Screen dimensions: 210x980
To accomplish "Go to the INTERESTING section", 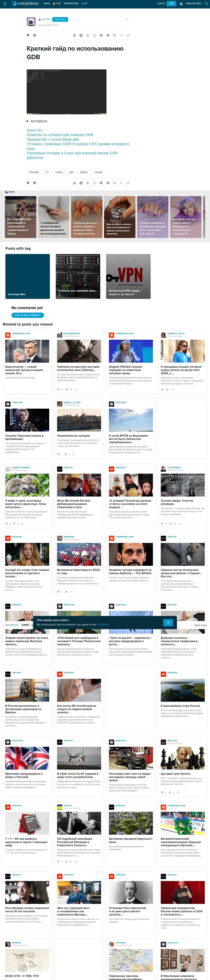I will [x=71, y=3].
